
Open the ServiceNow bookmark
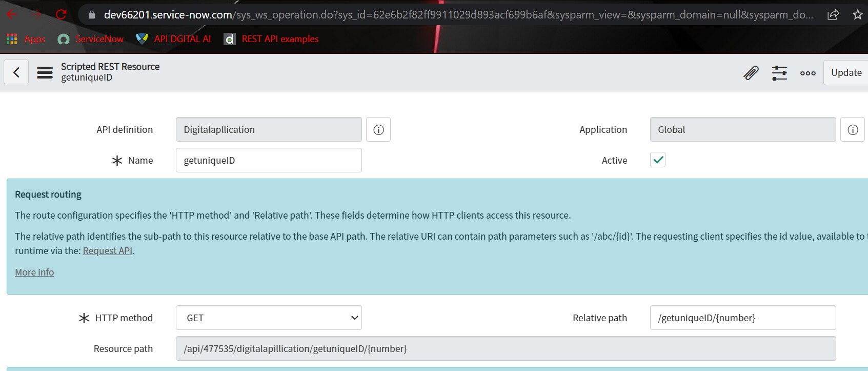point(91,39)
